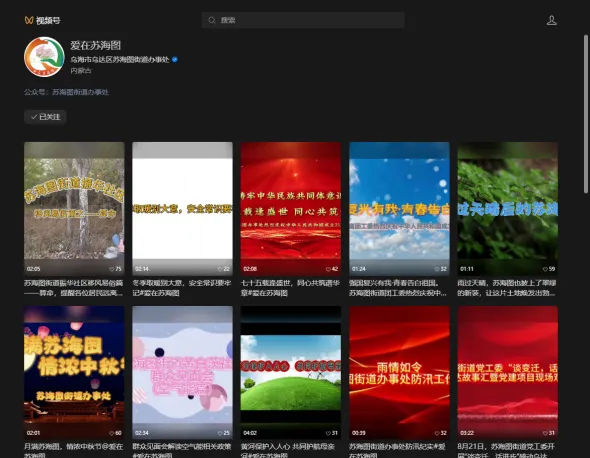Open the 00:39 雨情如令 video thumbnail
This screenshot has height=458, width=590.
point(399,373)
